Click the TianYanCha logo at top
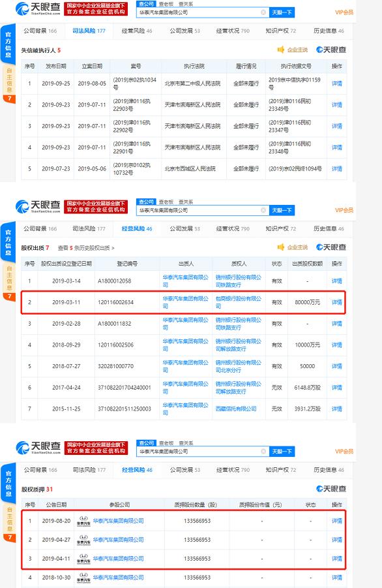The width and height of the screenshot is (382, 588). click(38, 8)
